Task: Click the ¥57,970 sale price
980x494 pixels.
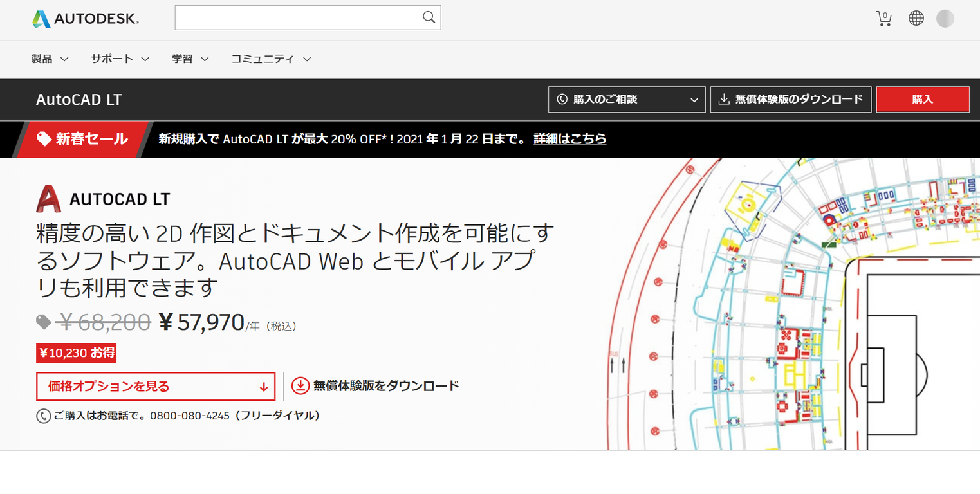Action: pyautogui.click(x=201, y=322)
